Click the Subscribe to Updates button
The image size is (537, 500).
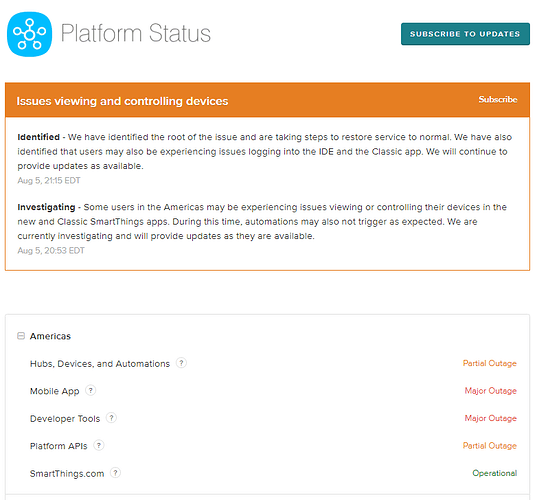pyautogui.click(x=465, y=34)
